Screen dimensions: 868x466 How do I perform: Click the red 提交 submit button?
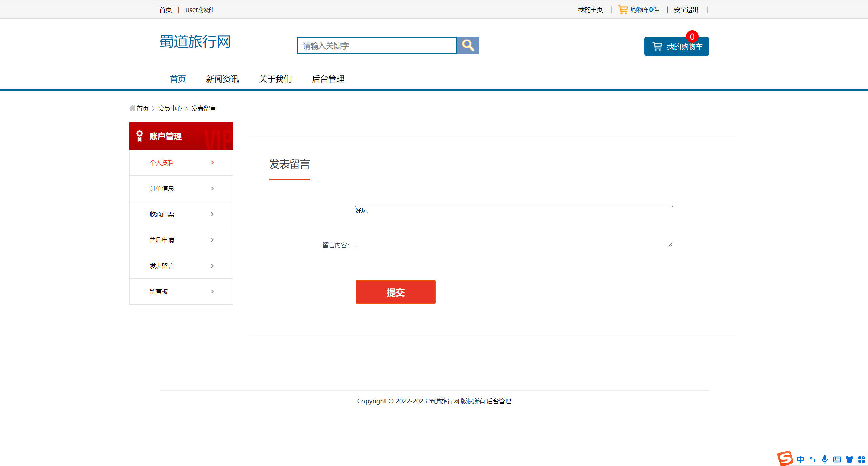pos(395,292)
